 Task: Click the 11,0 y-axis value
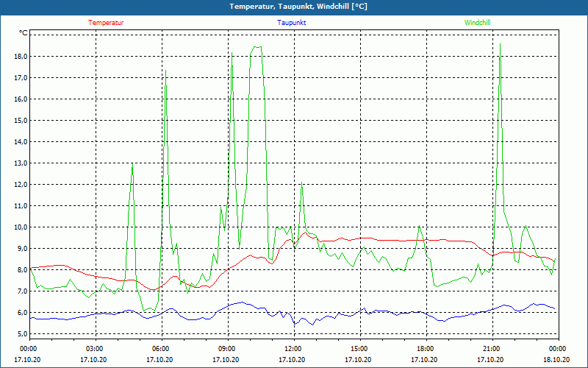[21, 206]
